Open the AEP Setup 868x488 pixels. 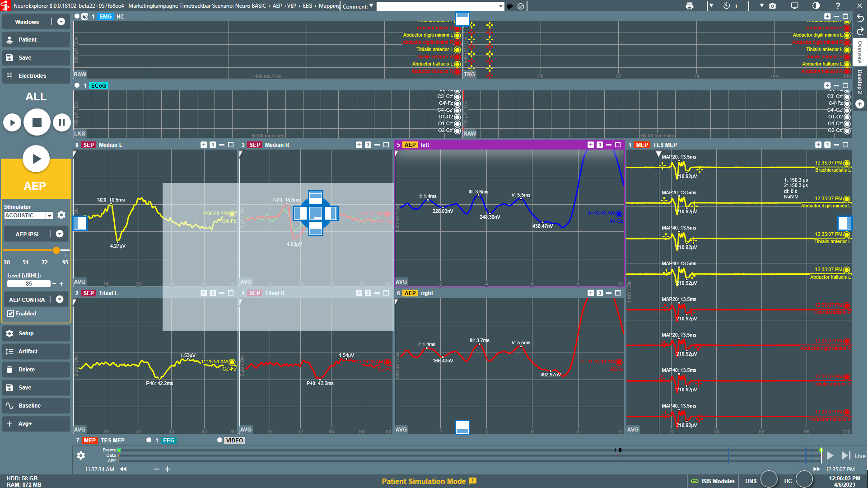[x=36, y=333]
